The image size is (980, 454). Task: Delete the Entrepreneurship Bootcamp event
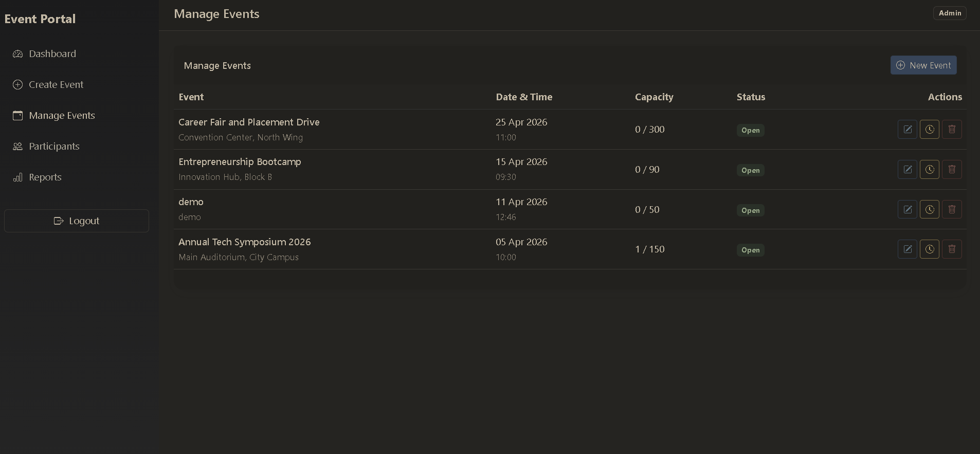[952, 169]
